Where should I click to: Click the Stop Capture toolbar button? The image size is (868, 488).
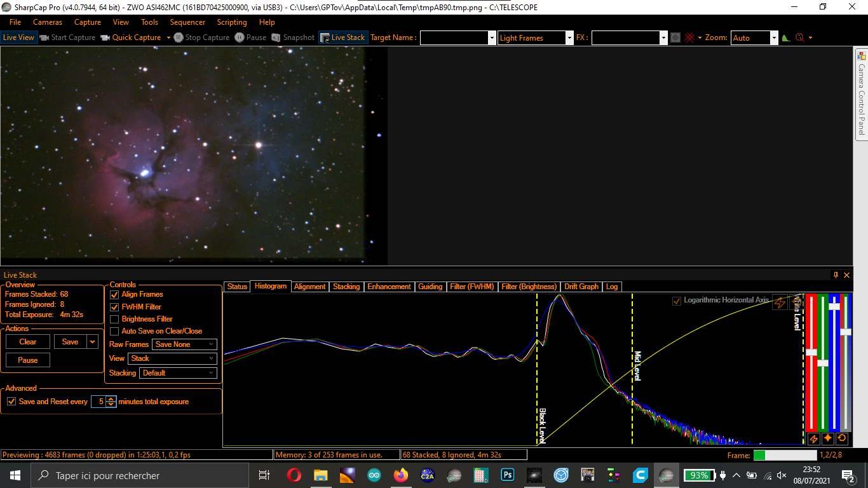tap(202, 37)
